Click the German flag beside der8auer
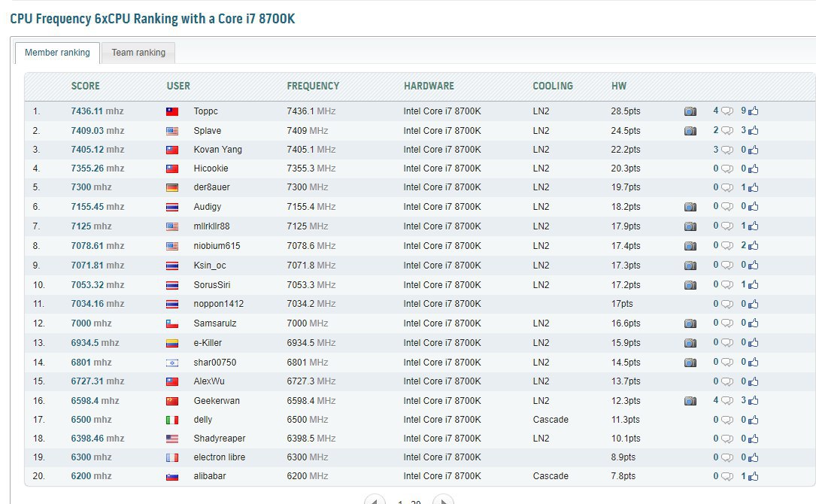This screenshot has width=816, height=504. [172, 187]
